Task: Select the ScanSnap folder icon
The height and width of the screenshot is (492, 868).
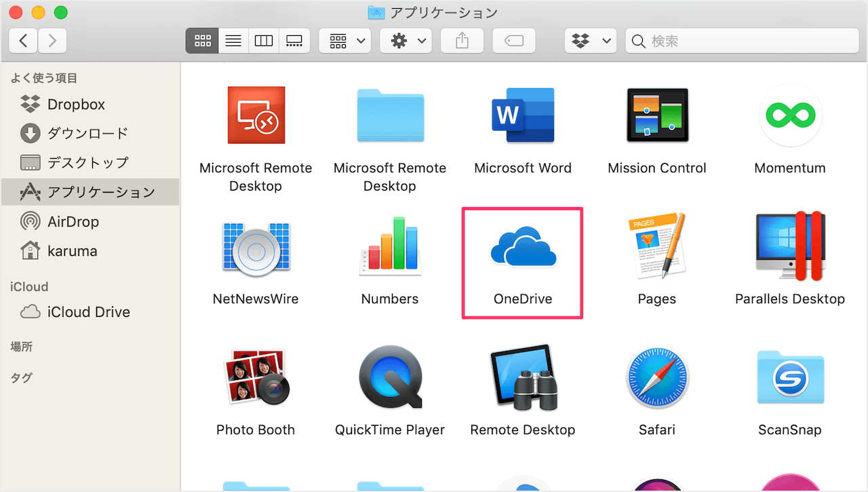Action: (x=790, y=377)
